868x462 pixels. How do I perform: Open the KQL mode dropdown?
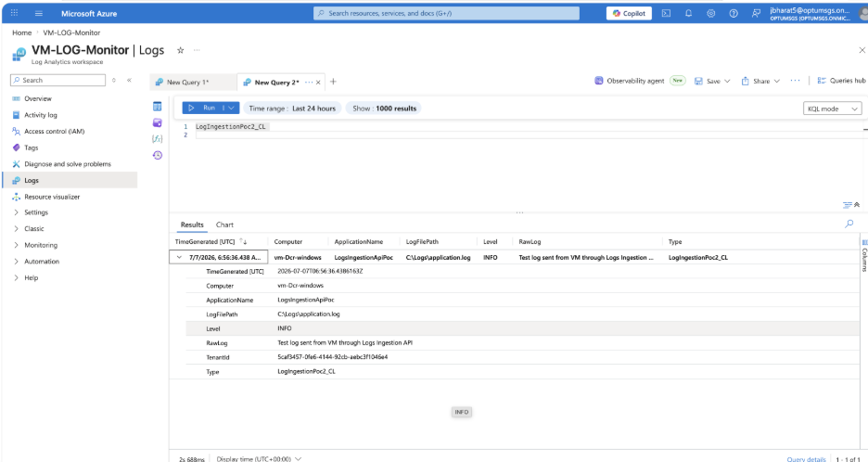tap(833, 109)
